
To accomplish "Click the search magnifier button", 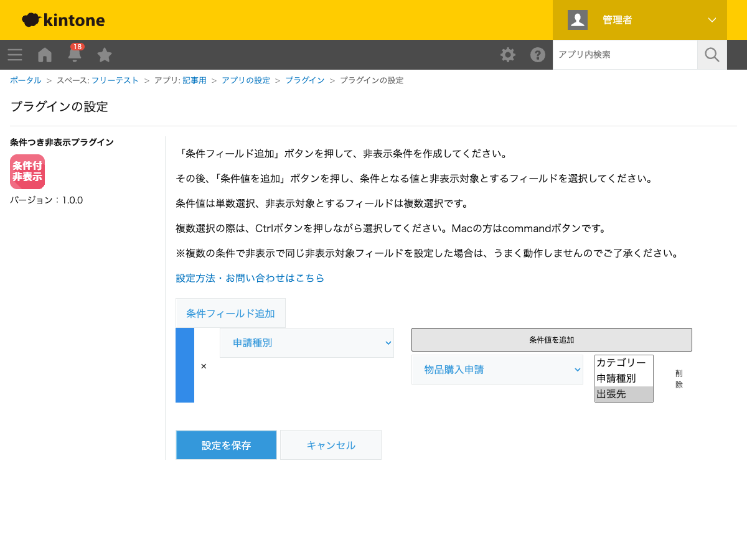I will (712, 55).
